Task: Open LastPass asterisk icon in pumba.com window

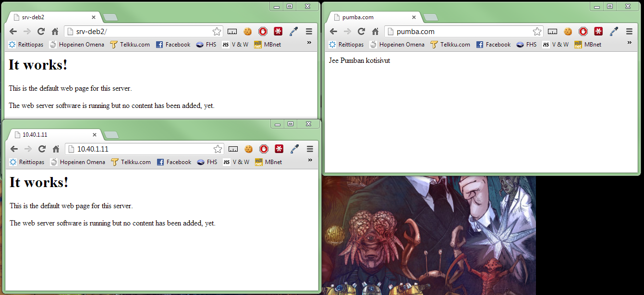Action: coord(598,32)
